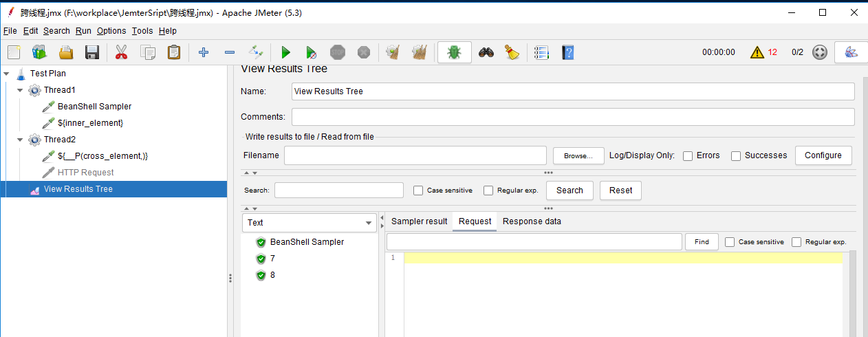Click the Comments input field

(x=573, y=117)
